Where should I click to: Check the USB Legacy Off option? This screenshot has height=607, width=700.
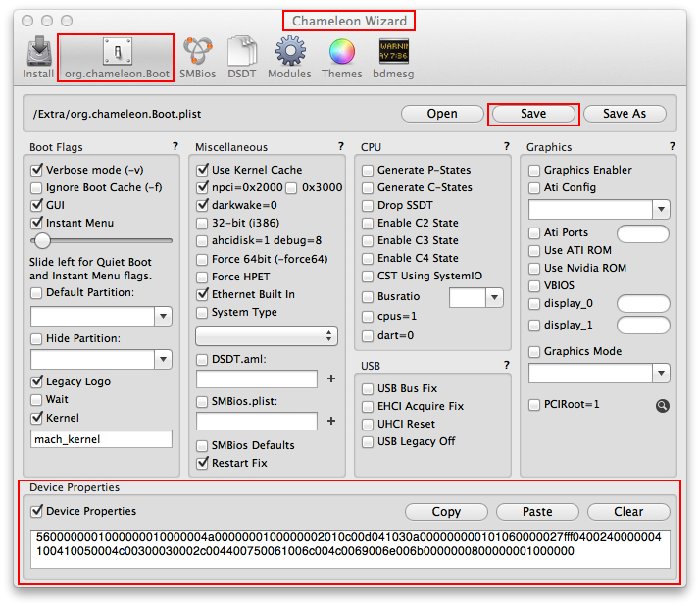(368, 441)
